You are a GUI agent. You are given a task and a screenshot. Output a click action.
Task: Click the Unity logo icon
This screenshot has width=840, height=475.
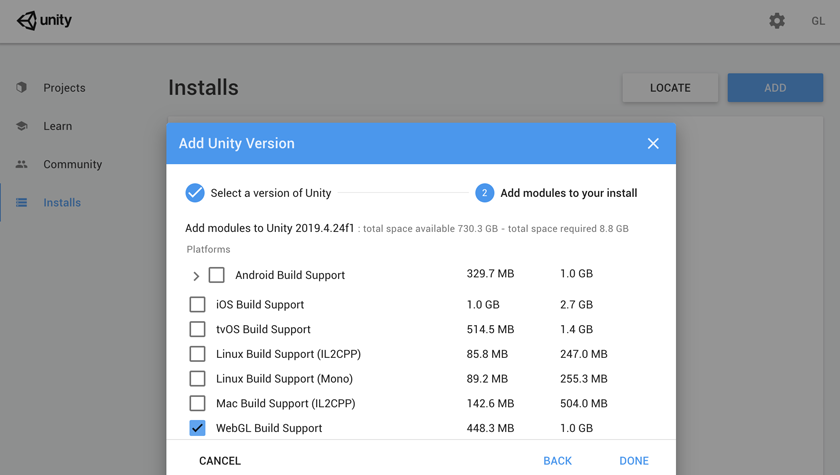[x=27, y=21]
